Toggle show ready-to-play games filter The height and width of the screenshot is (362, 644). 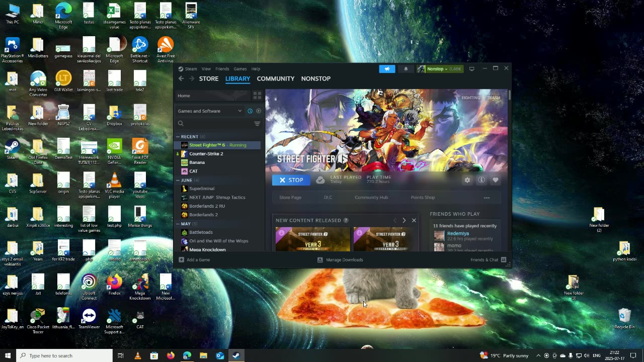(x=259, y=111)
